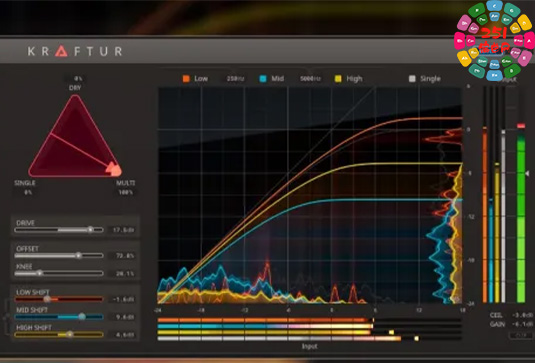Image resolution: width=535 pixels, height=363 pixels.
Task: Click the CEIL value field
Action: [522, 315]
